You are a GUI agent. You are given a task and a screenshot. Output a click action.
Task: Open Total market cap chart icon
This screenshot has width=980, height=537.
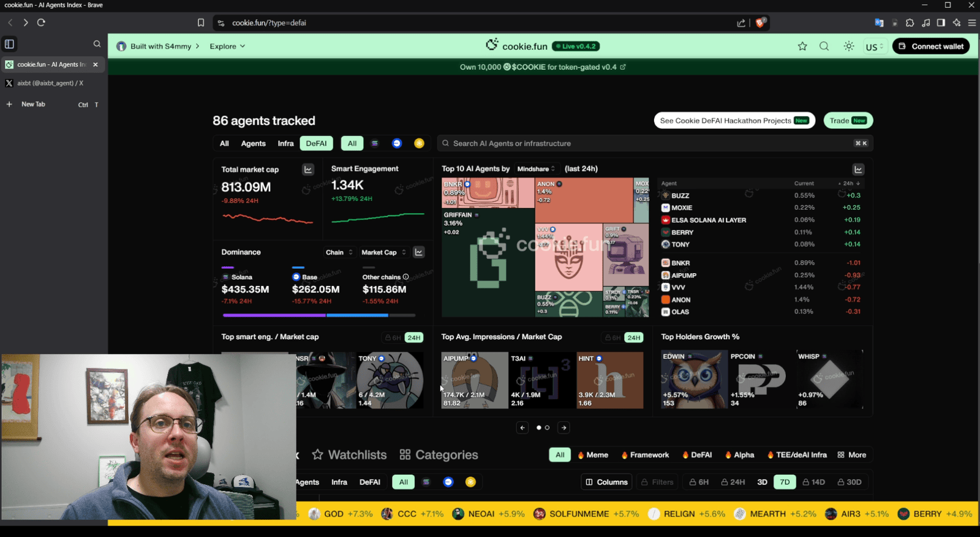point(308,170)
